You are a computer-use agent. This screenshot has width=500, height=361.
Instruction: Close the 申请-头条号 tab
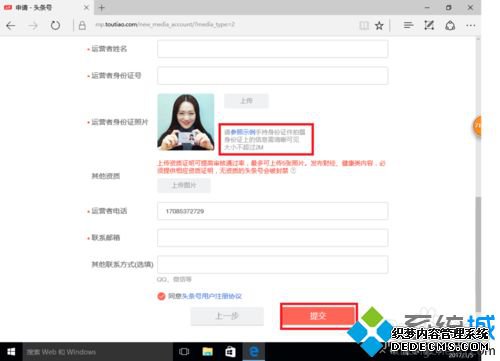(86, 7)
